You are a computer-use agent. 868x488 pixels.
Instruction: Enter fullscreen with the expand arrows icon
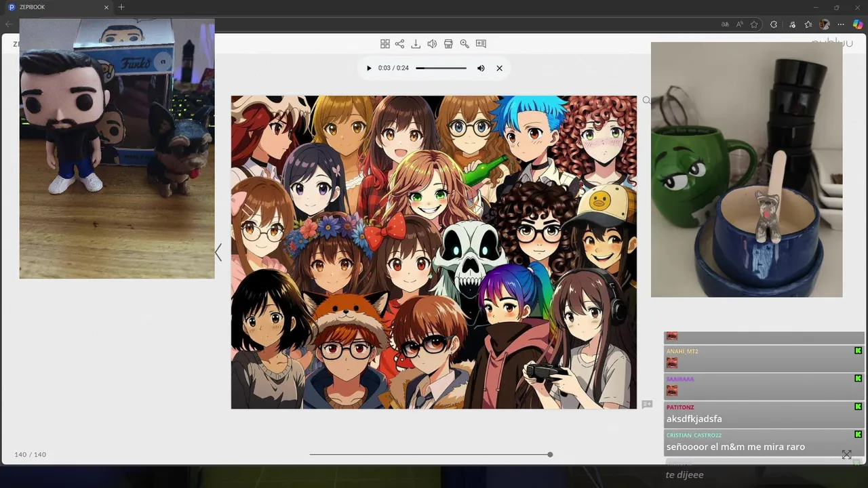pyautogui.click(x=846, y=455)
